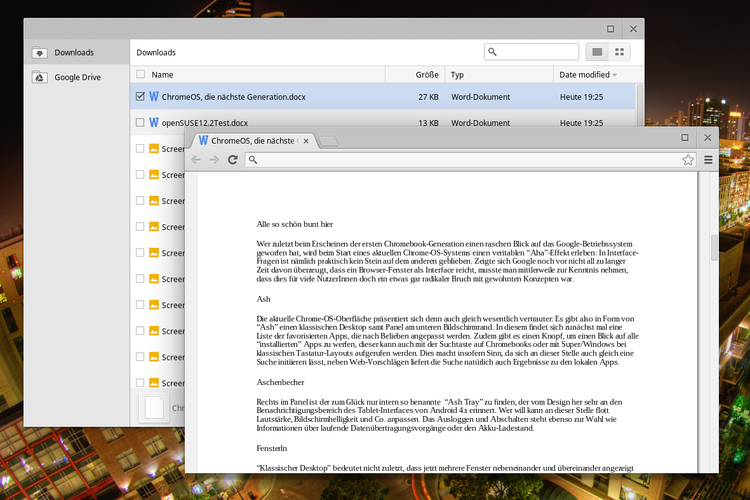Sort the file list by Größe
This screenshot has height=500, width=750.
(427, 75)
